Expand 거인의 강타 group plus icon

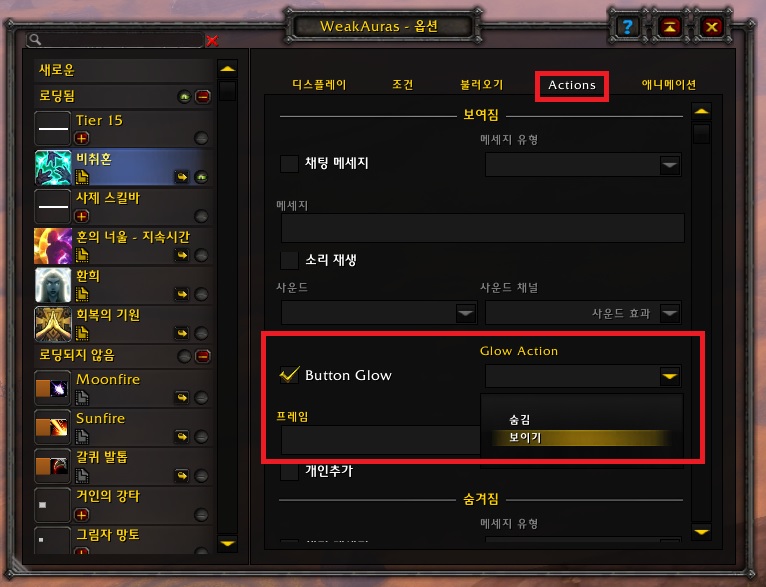click(x=82, y=515)
